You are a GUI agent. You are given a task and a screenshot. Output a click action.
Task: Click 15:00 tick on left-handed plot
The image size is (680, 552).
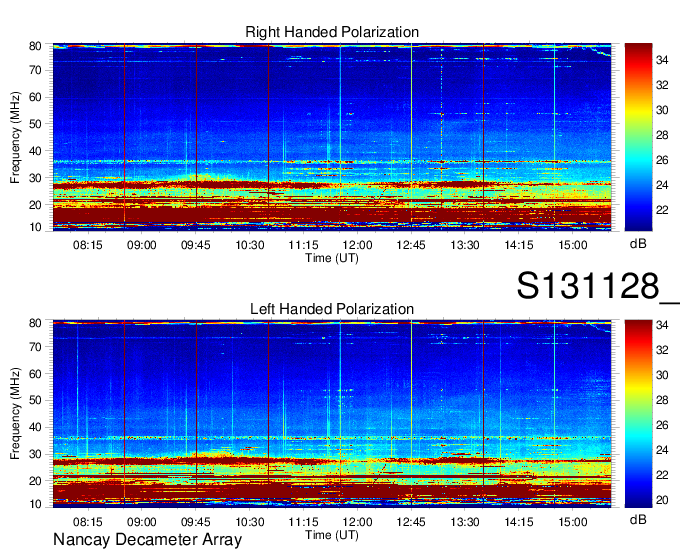tap(572, 522)
